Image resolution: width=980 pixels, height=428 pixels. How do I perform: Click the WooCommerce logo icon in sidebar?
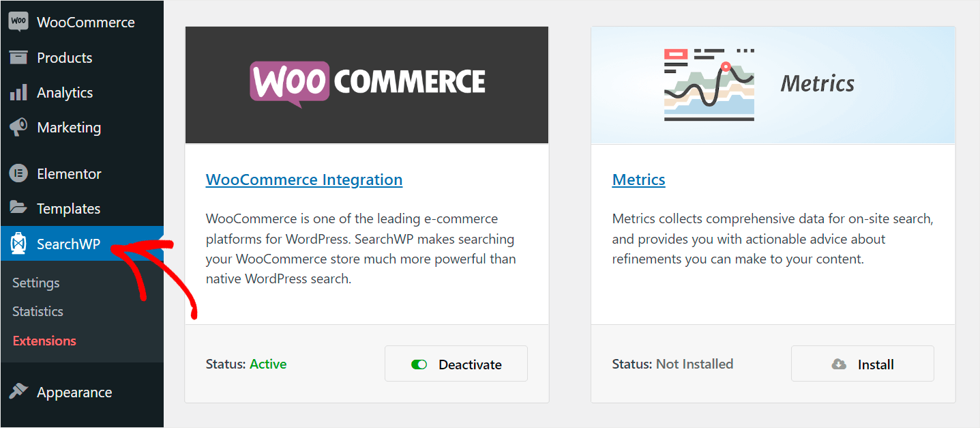click(x=18, y=22)
